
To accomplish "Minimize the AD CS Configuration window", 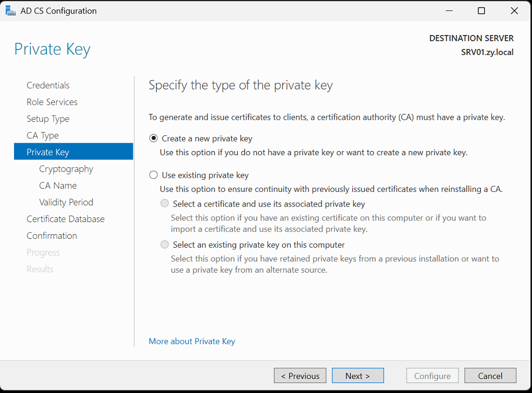I will 449,11.
